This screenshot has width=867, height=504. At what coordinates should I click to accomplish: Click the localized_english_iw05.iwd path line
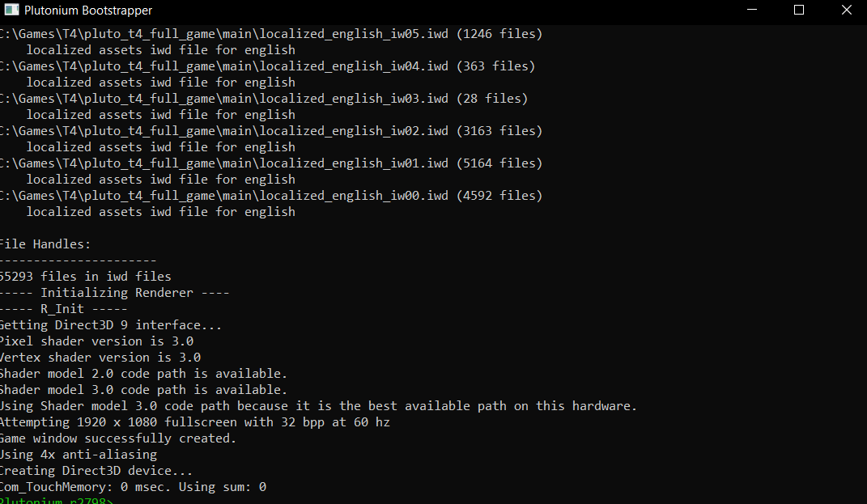click(x=271, y=34)
